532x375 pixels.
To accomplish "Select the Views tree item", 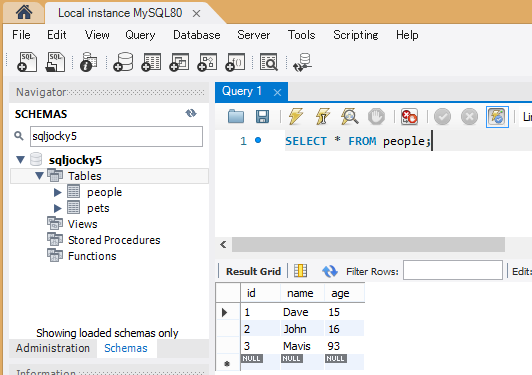I will pos(82,224).
